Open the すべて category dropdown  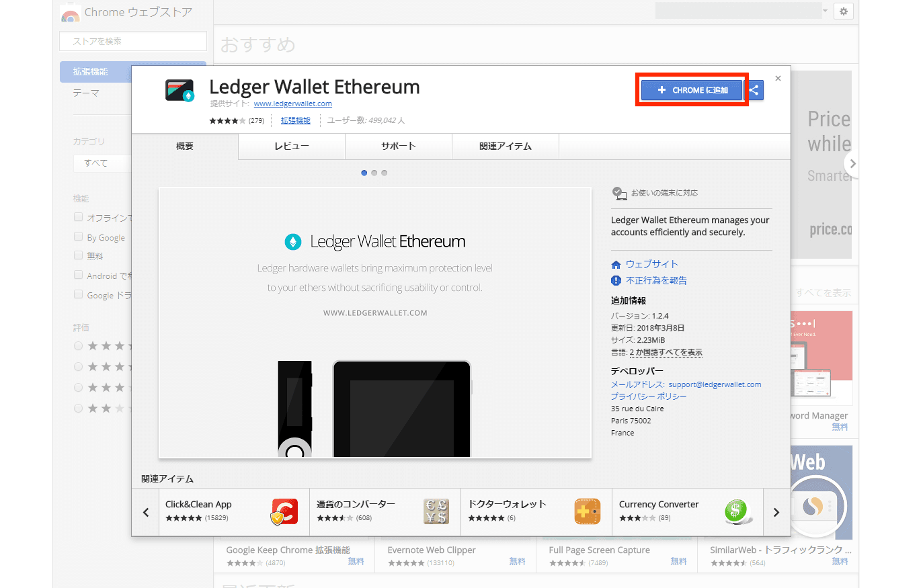[x=101, y=163]
